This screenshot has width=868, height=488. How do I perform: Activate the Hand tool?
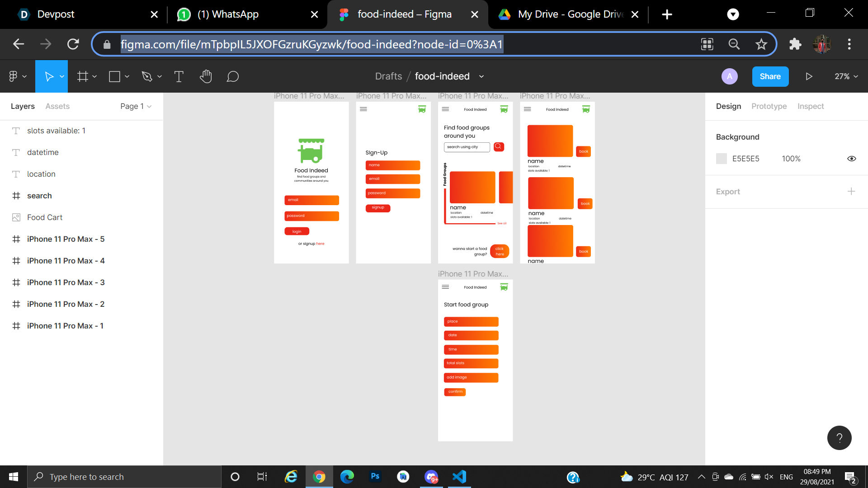(206, 77)
